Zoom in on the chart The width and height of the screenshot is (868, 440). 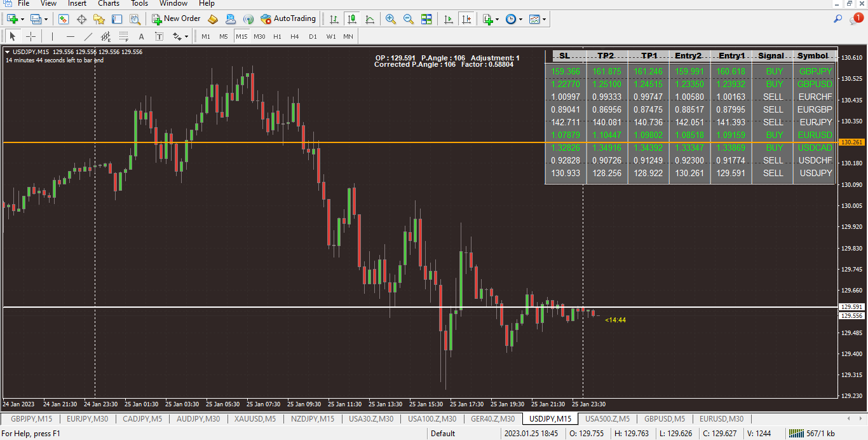(x=391, y=19)
